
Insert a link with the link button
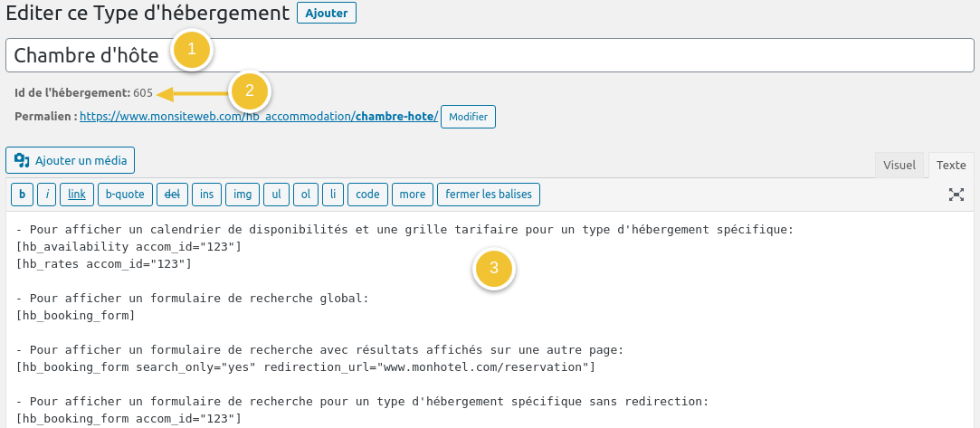[x=77, y=195]
